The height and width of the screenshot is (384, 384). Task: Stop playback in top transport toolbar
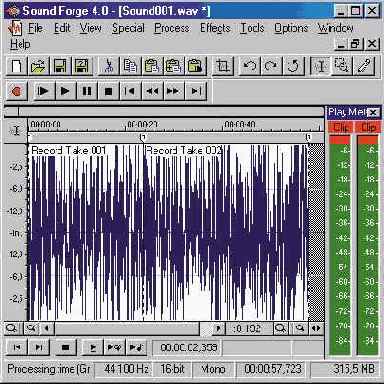pos(108,91)
